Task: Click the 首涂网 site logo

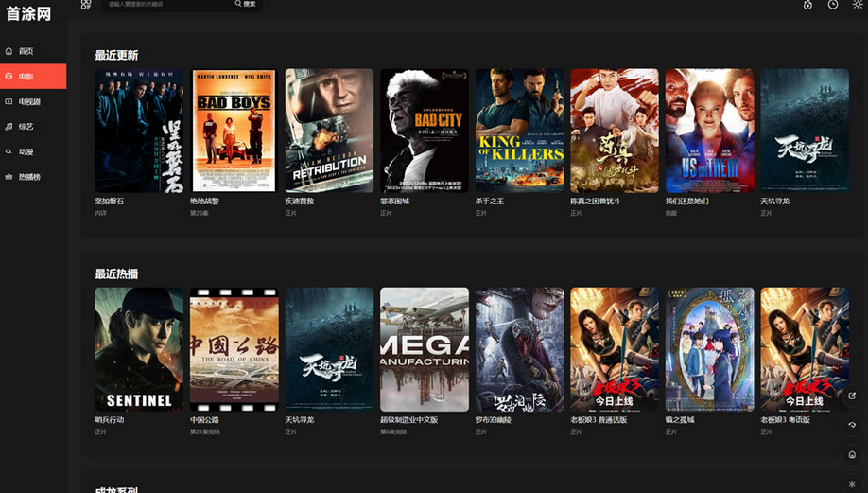Action: point(28,13)
